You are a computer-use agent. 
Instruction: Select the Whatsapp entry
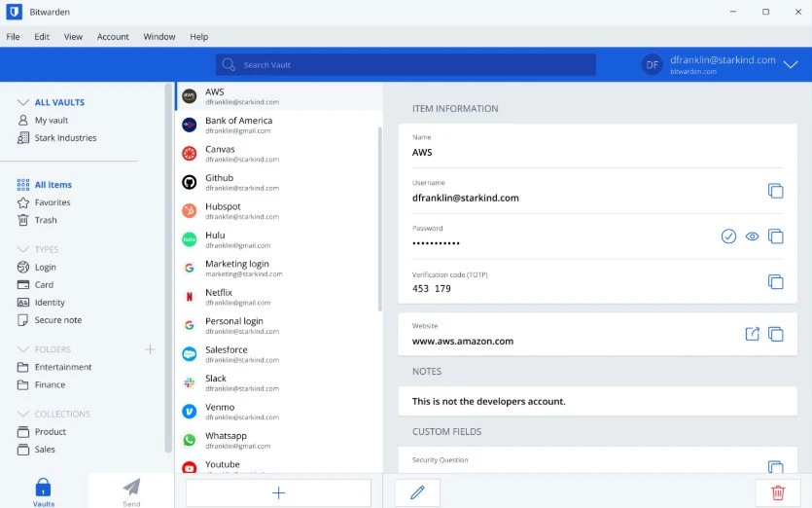click(x=277, y=440)
